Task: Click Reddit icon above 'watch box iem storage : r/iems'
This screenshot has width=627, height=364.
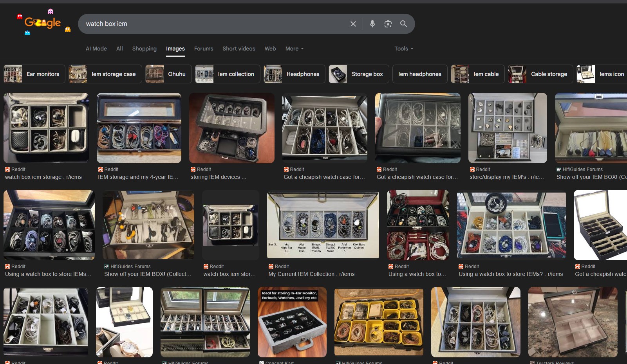Action: click(7, 169)
